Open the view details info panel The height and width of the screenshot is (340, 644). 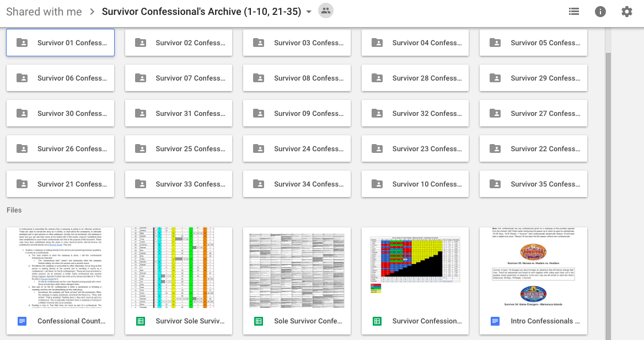tap(600, 12)
